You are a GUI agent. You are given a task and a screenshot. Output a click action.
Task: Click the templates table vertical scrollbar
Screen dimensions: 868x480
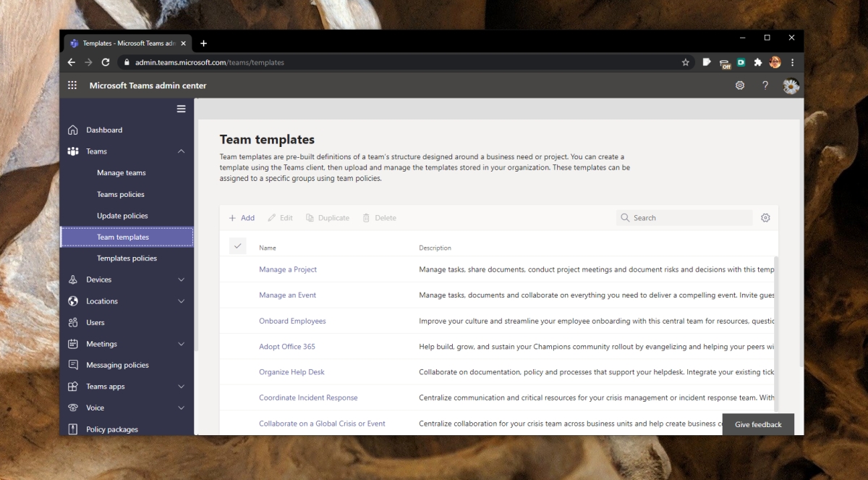pos(775,333)
